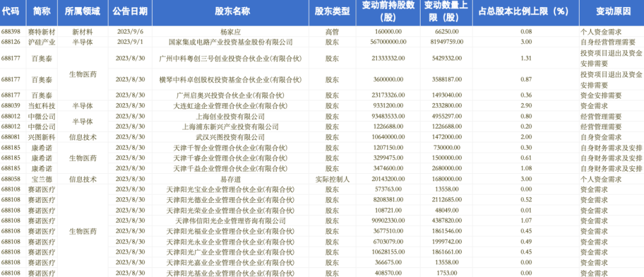644x277 pixels.
Task: Select holdings value 20143200.00
Action: [x=388, y=179]
